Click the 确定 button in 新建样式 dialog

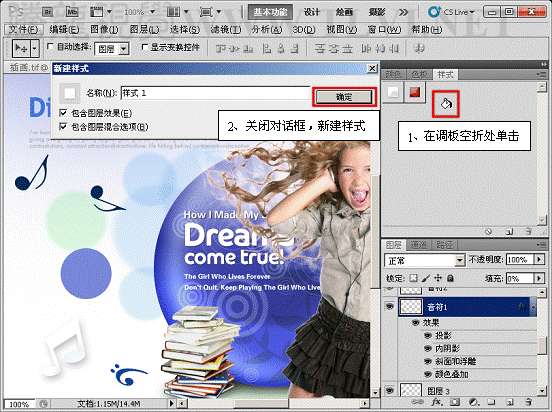point(344,97)
